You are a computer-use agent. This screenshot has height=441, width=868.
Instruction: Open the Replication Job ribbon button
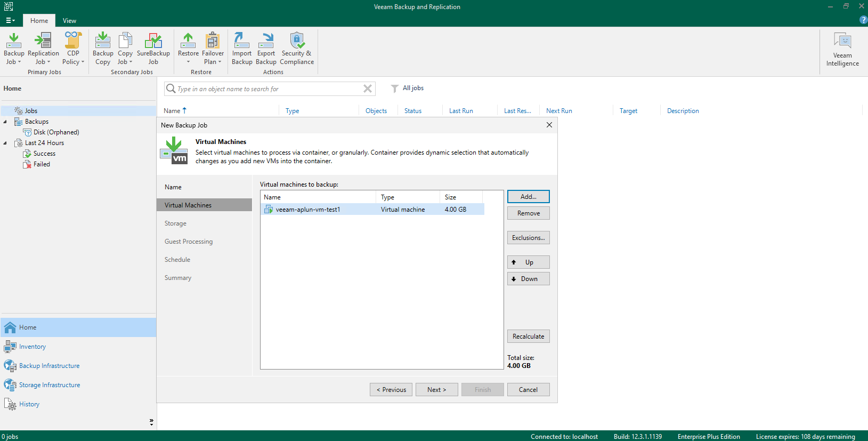43,49
